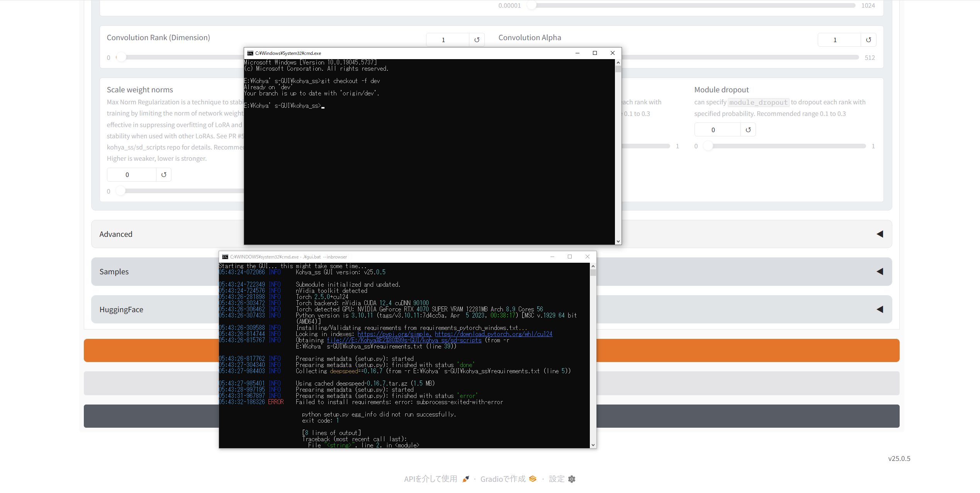Click 'APIを介して使用' footer link

(430, 479)
